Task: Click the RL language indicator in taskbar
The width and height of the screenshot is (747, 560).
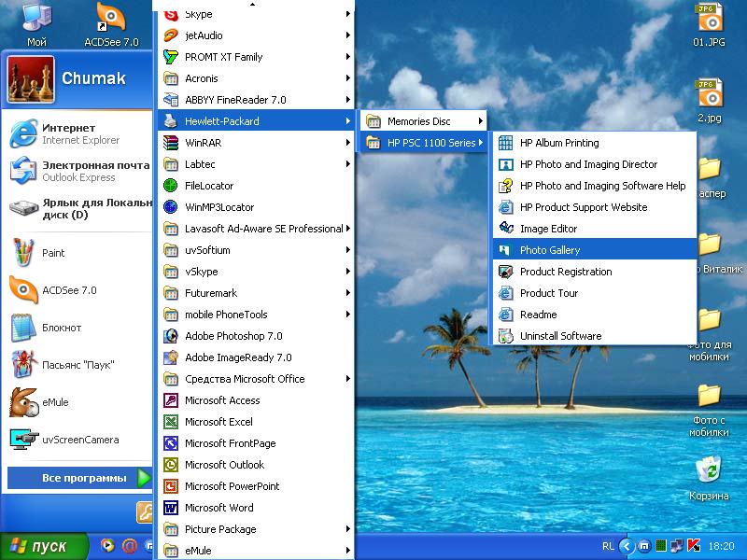Action: pyautogui.click(x=608, y=546)
